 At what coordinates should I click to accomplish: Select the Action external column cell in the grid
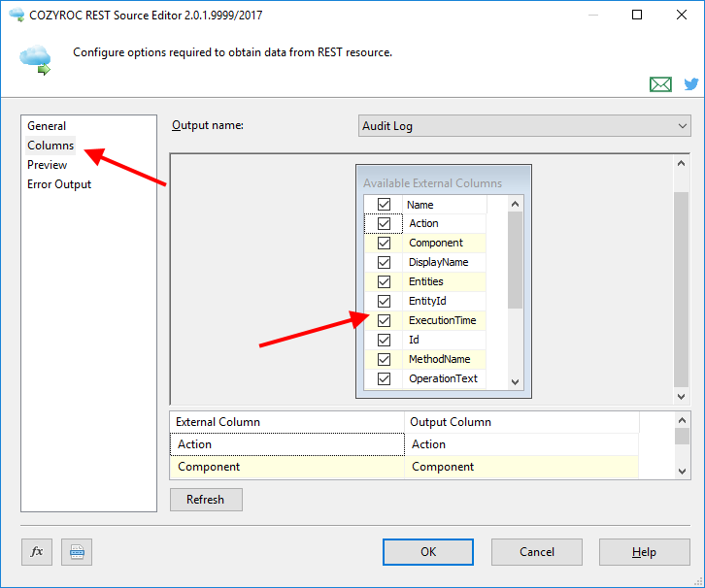tap(287, 444)
